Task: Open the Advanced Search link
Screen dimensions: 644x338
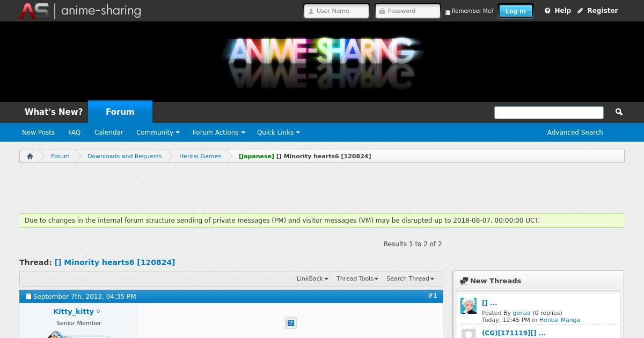Action: [575, 133]
